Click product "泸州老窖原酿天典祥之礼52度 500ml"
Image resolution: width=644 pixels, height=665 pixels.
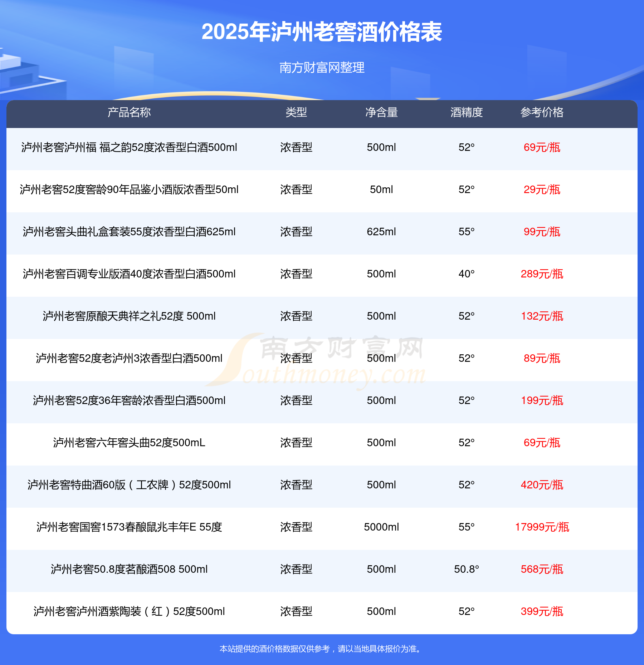tap(129, 316)
